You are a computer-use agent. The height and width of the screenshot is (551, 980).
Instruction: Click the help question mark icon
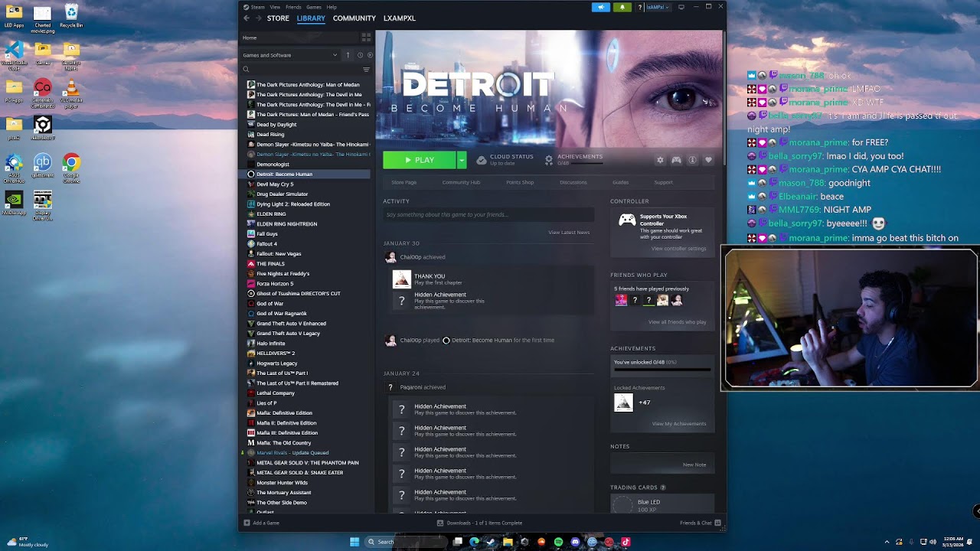click(639, 7)
